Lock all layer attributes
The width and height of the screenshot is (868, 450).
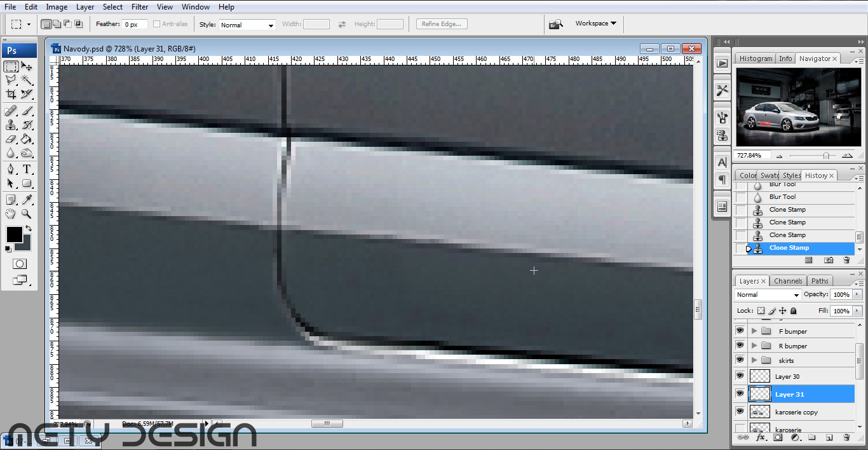click(793, 311)
